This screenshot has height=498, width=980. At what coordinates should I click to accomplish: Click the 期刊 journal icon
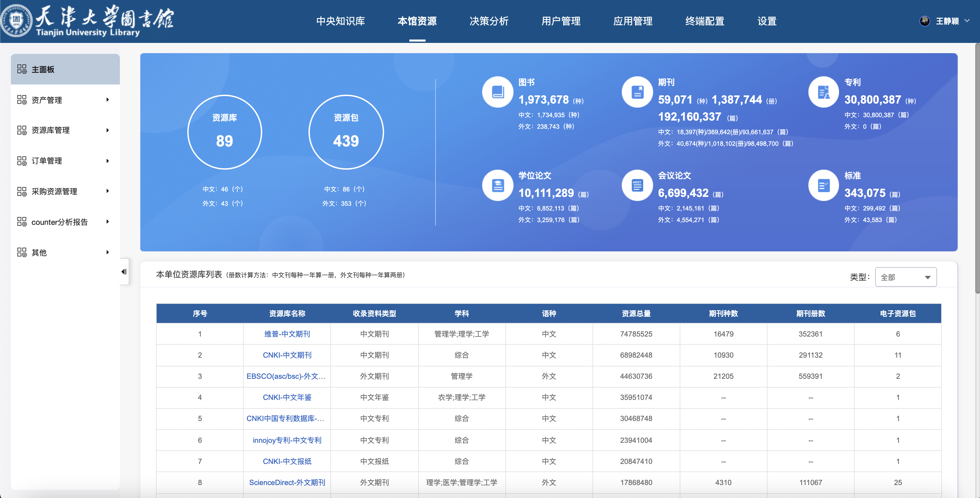(637, 92)
